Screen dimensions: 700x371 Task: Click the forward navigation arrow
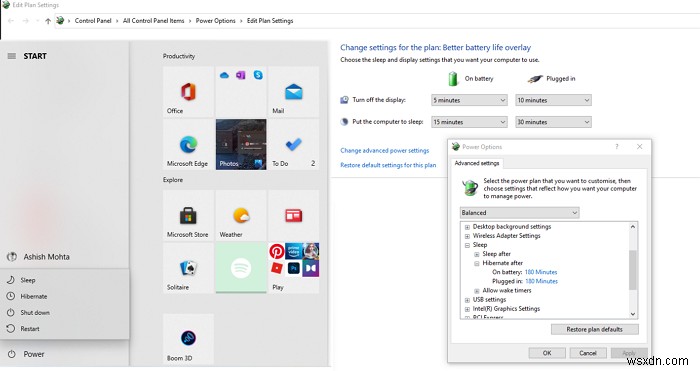point(25,21)
